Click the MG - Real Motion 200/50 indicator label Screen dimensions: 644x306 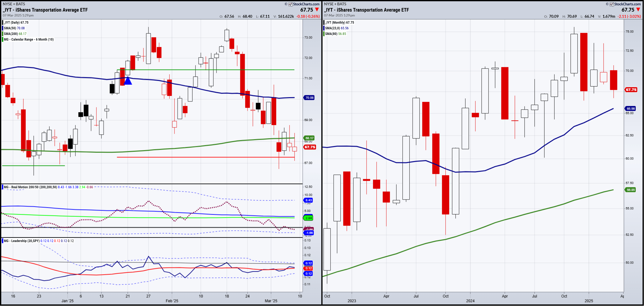pyautogui.click(x=30, y=187)
